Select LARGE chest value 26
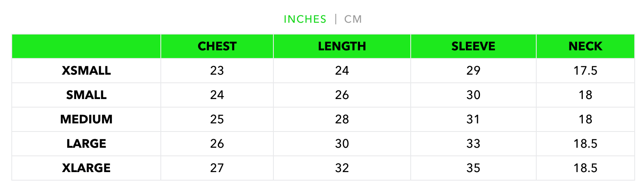Image resolution: width=644 pixels, height=194 pixels. [217, 144]
